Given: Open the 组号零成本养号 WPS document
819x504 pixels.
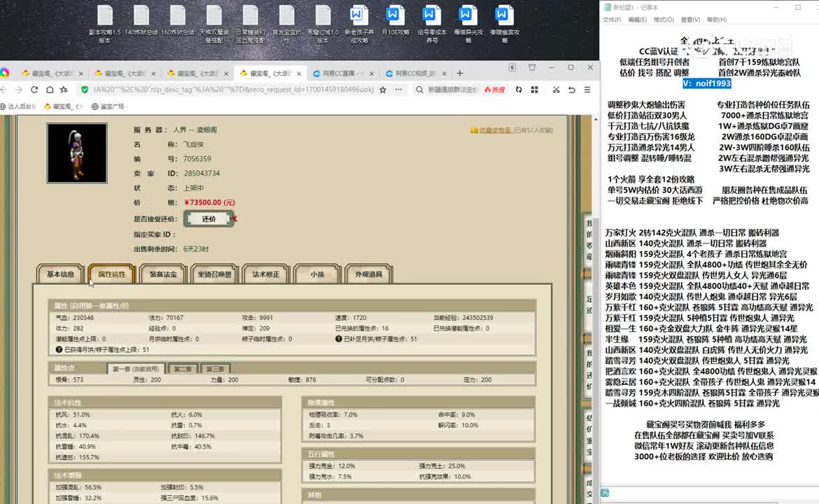Looking at the screenshot, I should point(432,24).
